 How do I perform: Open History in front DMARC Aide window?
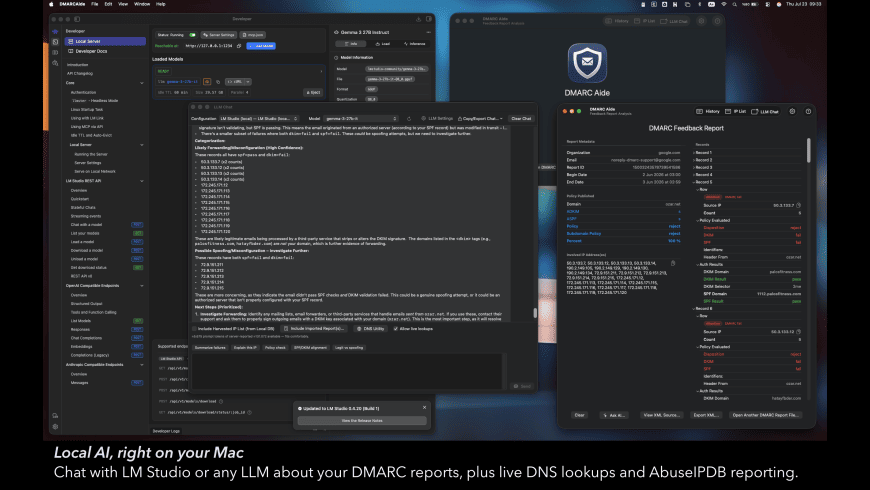(x=708, y=112)
